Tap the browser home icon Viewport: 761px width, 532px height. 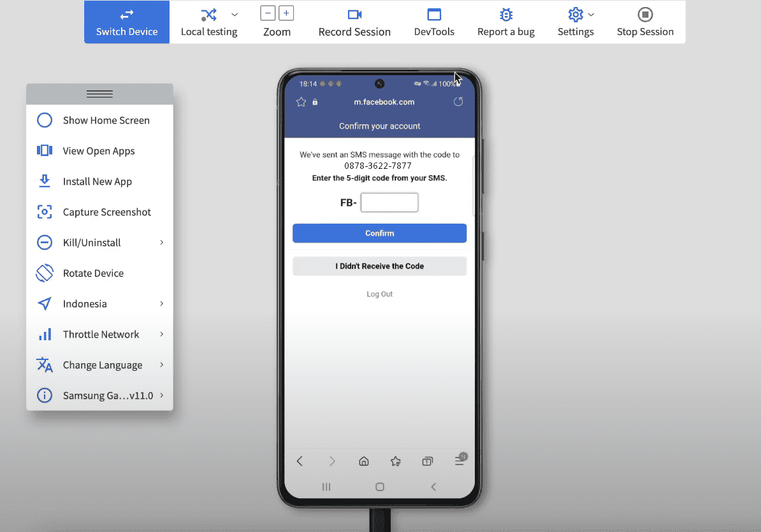pyautogui.click(x=364, y=461)
